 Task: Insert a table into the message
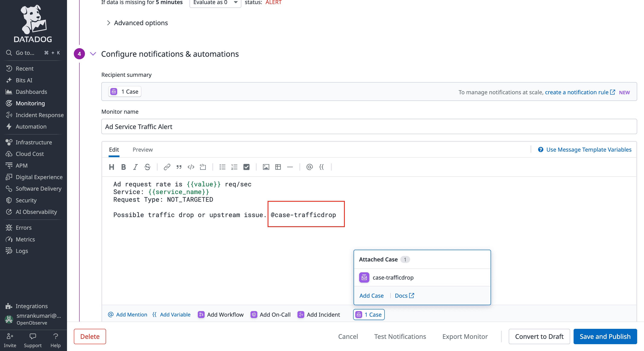point(278,167)
